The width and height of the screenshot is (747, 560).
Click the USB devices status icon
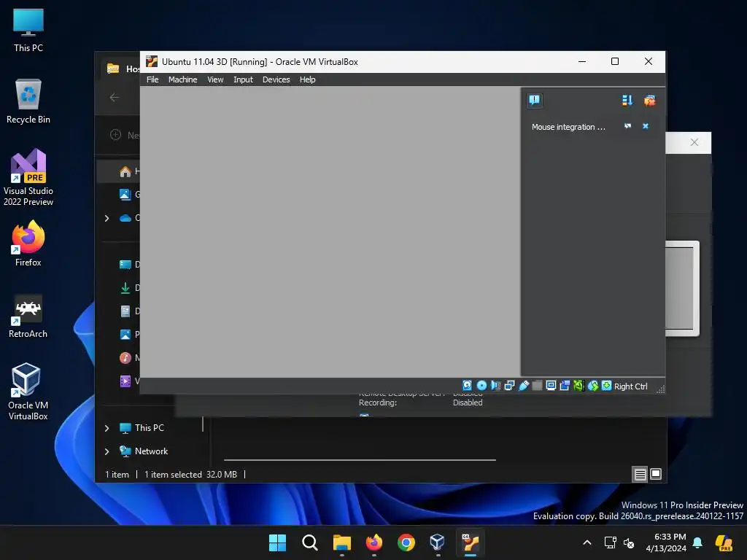pyautogui.click(x=524, y=386)
